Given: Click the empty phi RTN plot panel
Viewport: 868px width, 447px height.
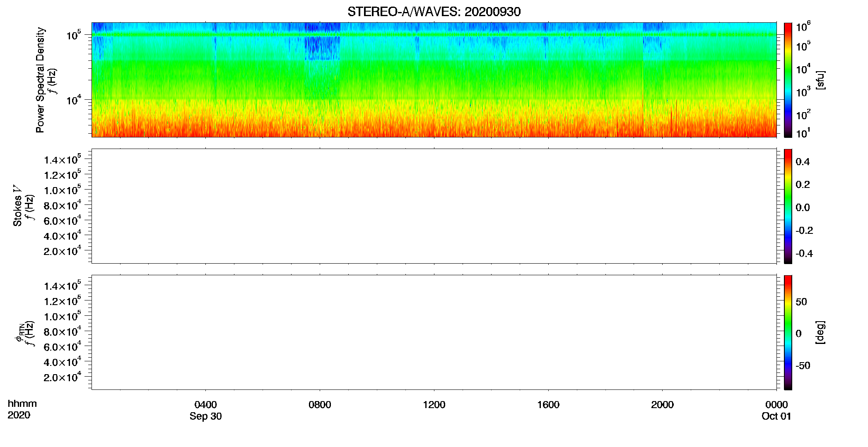Looking at the screenshot, I should pos(434,332).
